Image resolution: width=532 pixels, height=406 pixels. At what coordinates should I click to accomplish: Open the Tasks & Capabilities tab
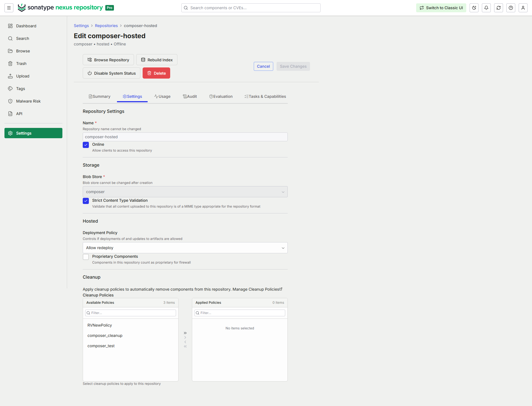point(265,96)
